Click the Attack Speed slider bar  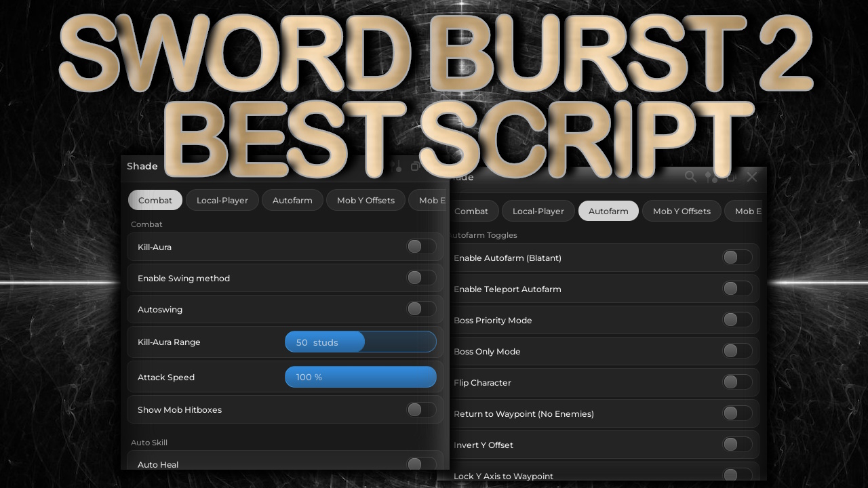coord(360,377)
